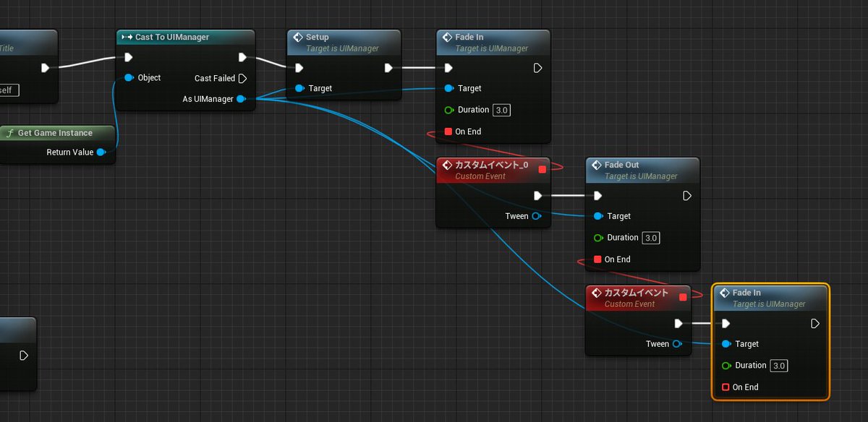Click the Duration value field on selected Fade In

coord(779,366)
